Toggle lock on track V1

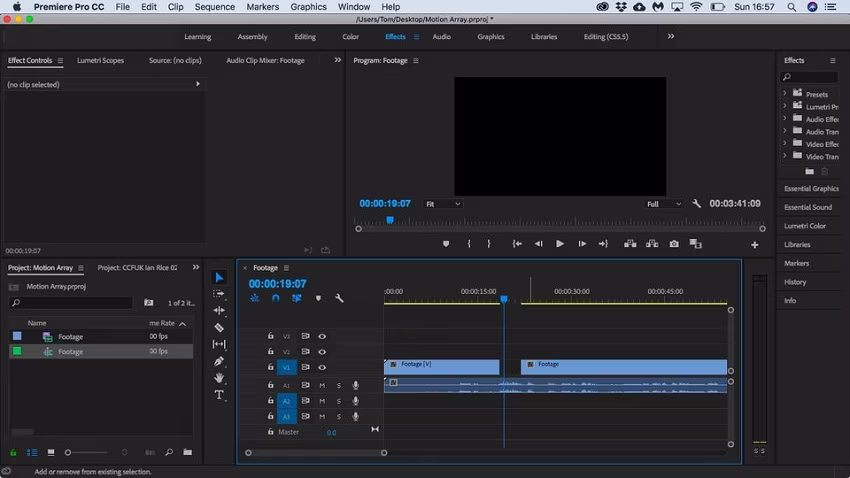coord(271,368)
